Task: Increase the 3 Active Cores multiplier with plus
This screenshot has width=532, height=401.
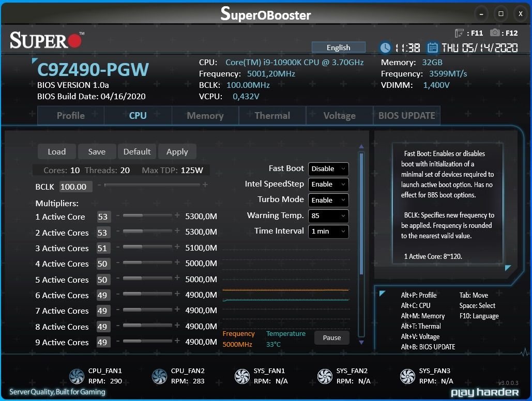Action: click(177, 246)
